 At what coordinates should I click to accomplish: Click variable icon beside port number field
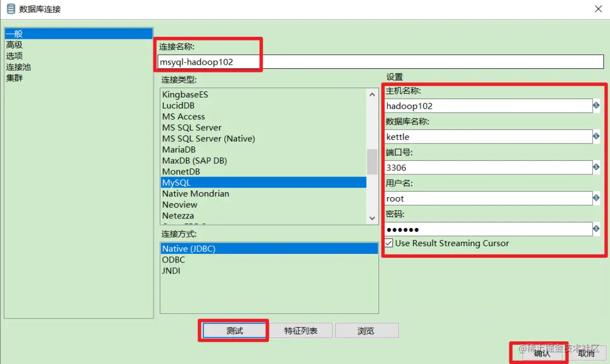click(x=596, y=167)
